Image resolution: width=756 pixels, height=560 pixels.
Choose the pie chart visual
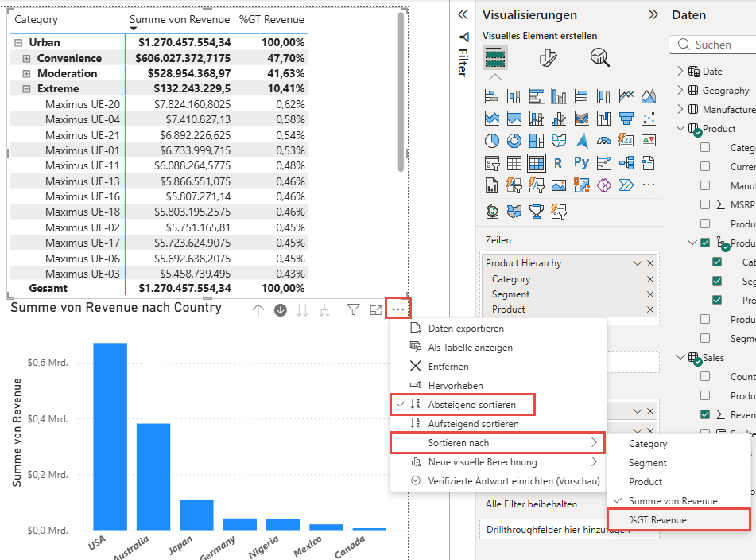(491, 141)
